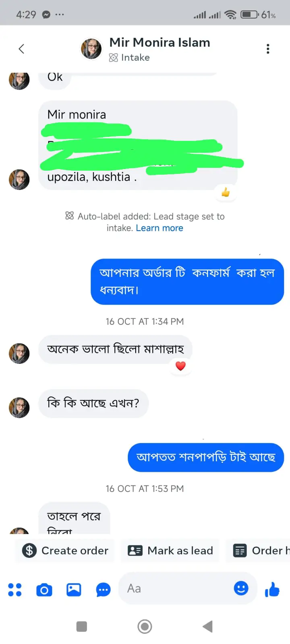Open Mir Monira Islam's profile picture in header
Screen dimensions: 290x644
click(x=91, y=49)
